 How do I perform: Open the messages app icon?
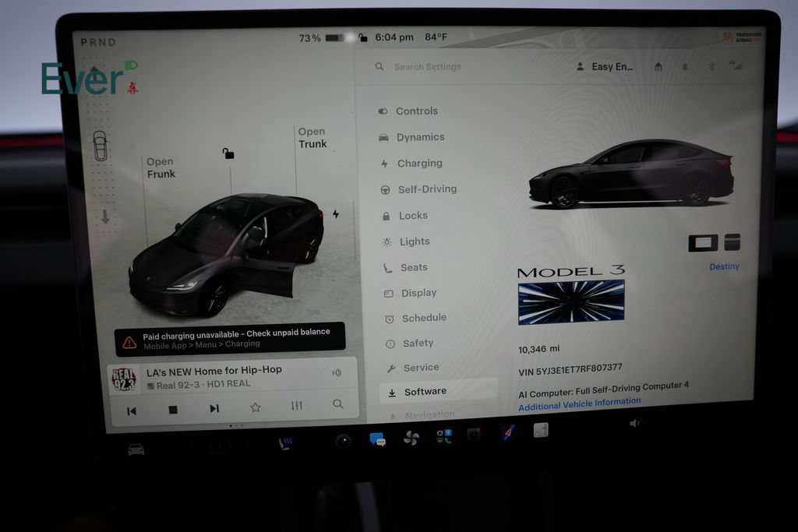[x=377, y=439]
